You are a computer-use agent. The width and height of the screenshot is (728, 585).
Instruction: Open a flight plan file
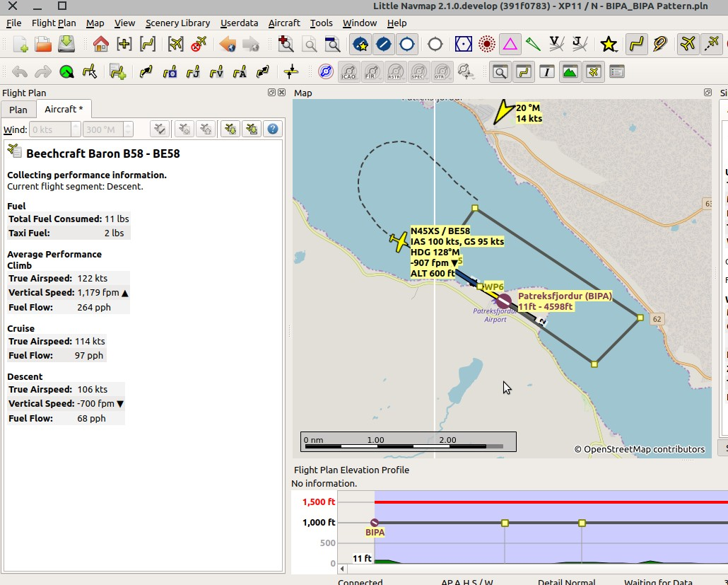pyautogui.click(x=42, y=44)
